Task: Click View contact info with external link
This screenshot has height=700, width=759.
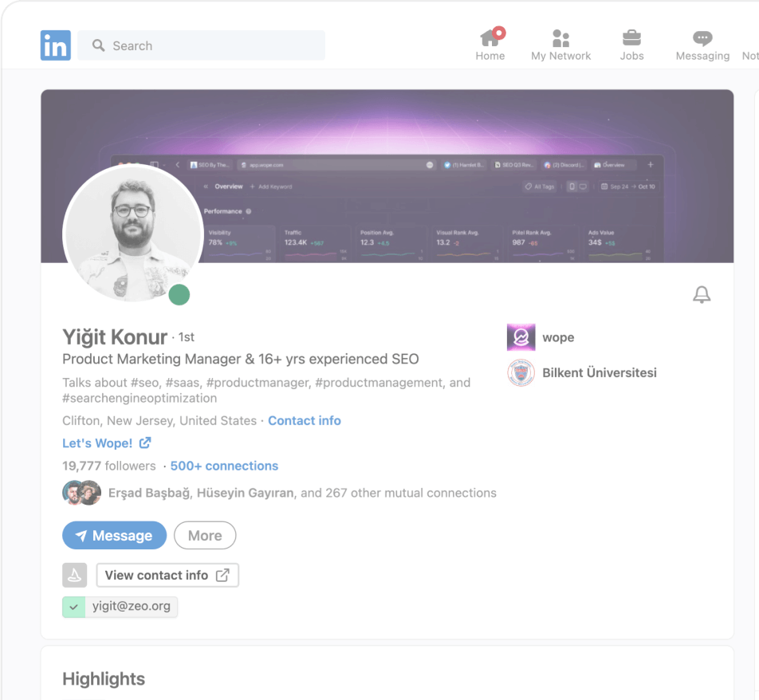Action: tap(167, 575)
